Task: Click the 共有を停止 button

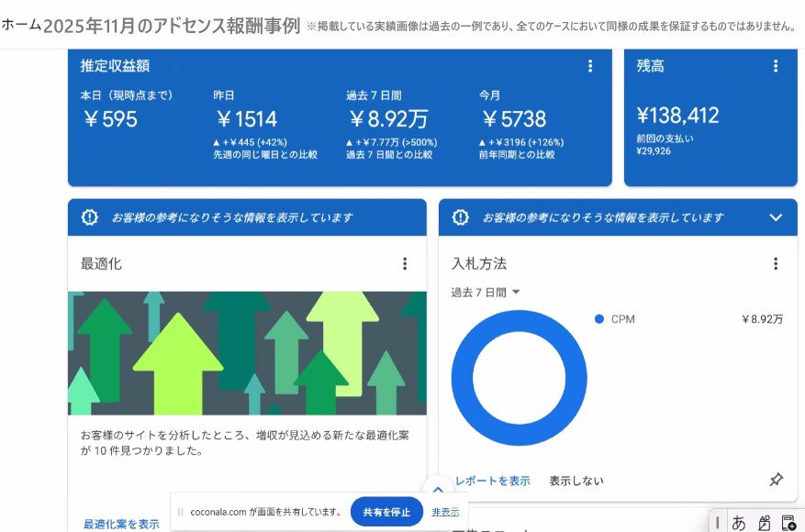Action: (x=386, y=512)
